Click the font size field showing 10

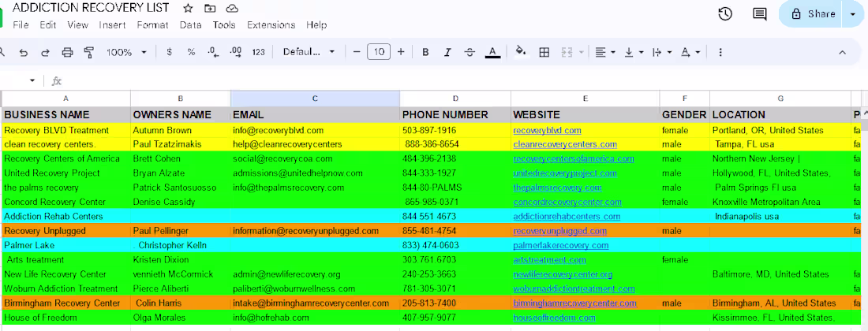coord(379,52)
